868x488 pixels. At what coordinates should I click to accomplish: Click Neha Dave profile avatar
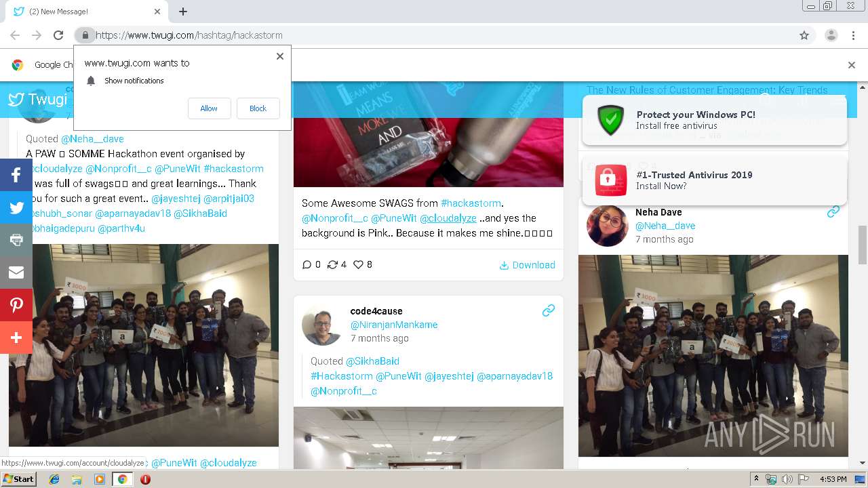(x=607, y=226)
